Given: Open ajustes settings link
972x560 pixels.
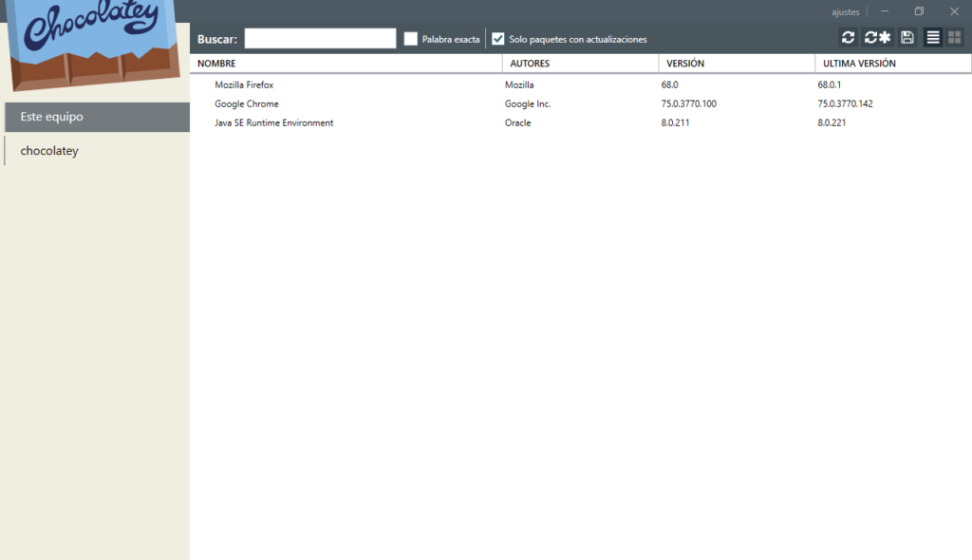Looking at the screenshot, I should [845, 11].
